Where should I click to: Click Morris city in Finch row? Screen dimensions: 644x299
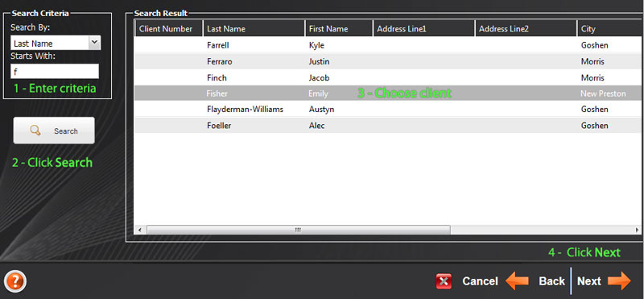click(592, 77)
